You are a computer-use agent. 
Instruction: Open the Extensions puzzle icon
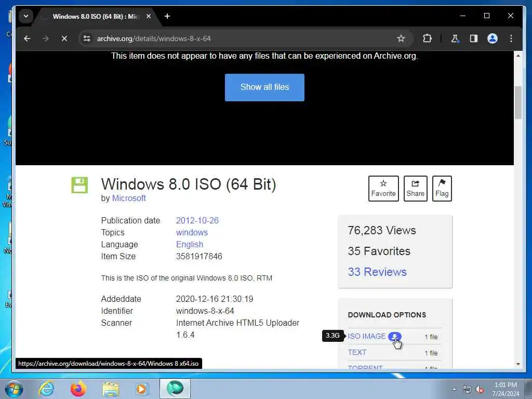click(x=427, y=38)
